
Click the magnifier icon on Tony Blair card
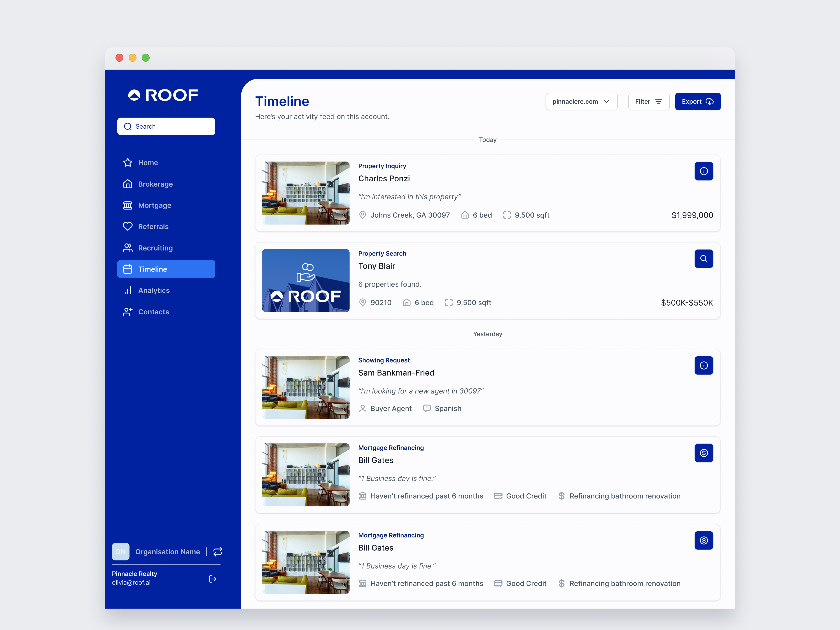[x=703, y=259]
